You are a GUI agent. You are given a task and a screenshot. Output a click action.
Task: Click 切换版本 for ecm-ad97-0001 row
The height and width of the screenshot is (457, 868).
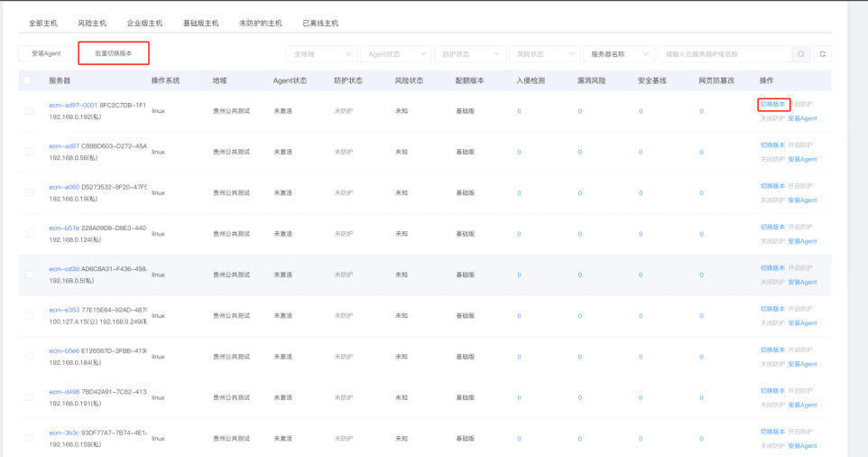click(x=772, y=104)
